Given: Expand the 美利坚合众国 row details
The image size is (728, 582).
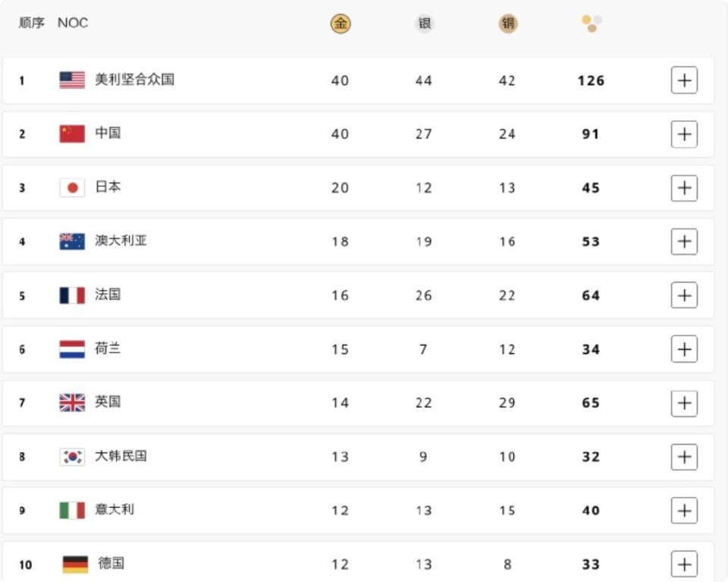Looking at the screenshot, I should (x=684, y=80).
